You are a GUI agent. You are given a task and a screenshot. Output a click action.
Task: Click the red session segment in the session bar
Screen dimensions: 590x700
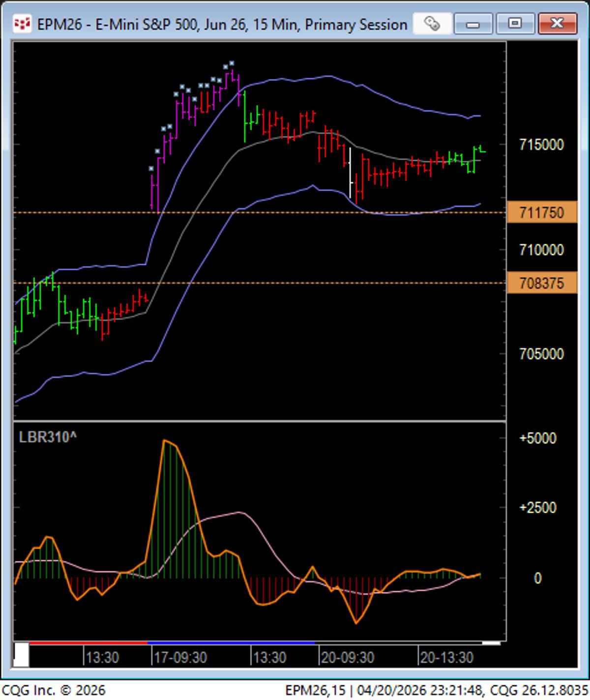click(x=88, y=642)
